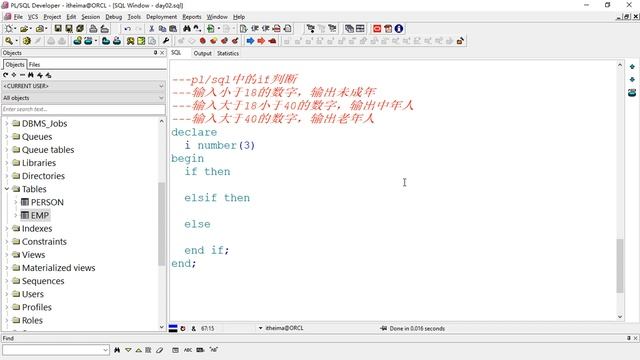Open the CURRENT USER dropdown
The image size is (640, 360).
[161, 86]
